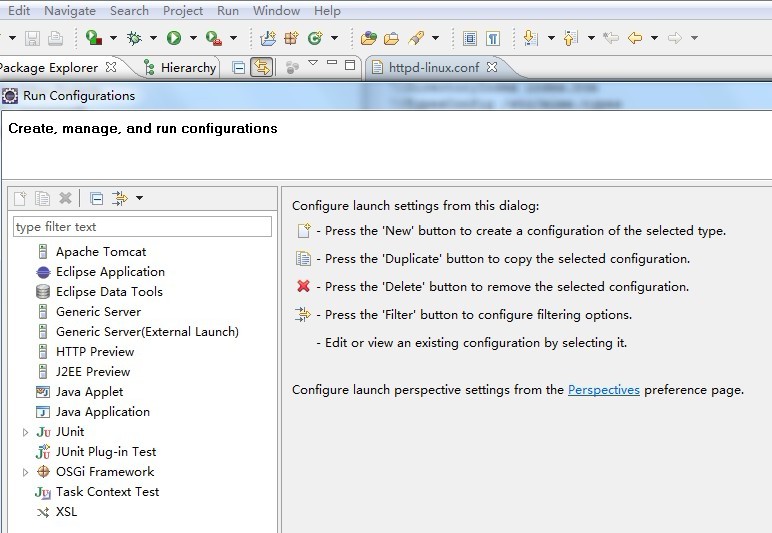This screenshot has width=772, height=533.
Task: Switch to the Hierarchy tab
Action: click(x=180, y=67)
